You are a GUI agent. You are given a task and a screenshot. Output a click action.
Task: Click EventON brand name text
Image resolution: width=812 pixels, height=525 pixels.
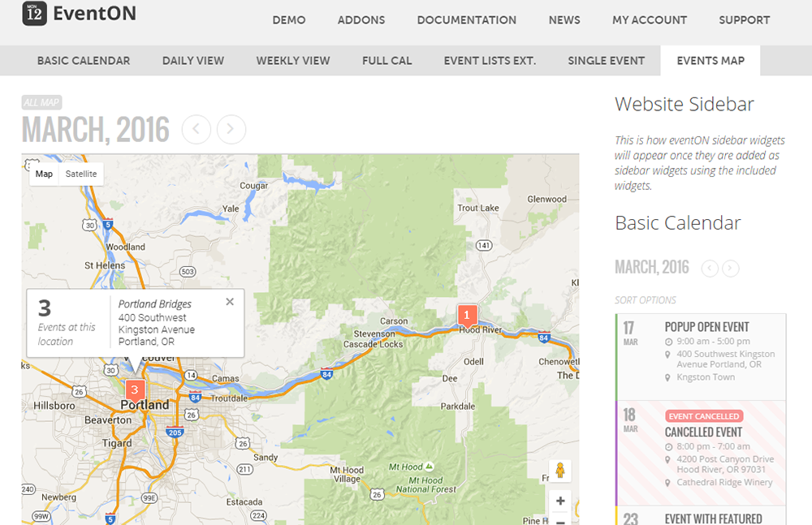95,14
